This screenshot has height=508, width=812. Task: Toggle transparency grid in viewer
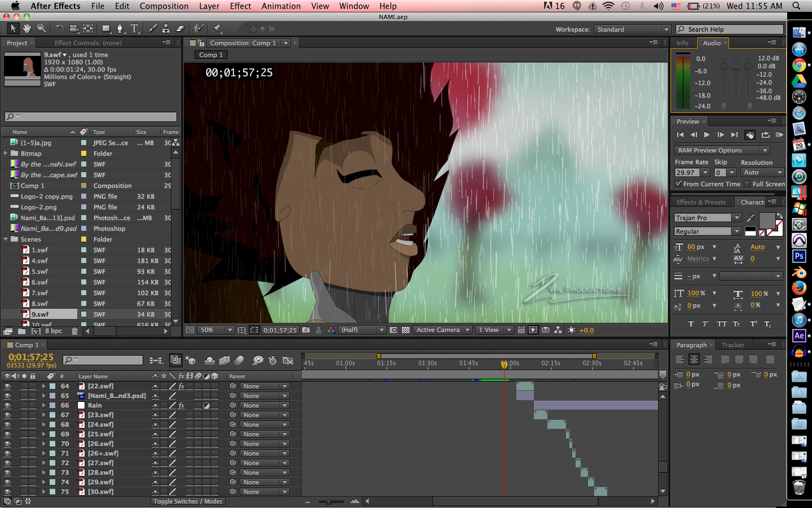405,330
